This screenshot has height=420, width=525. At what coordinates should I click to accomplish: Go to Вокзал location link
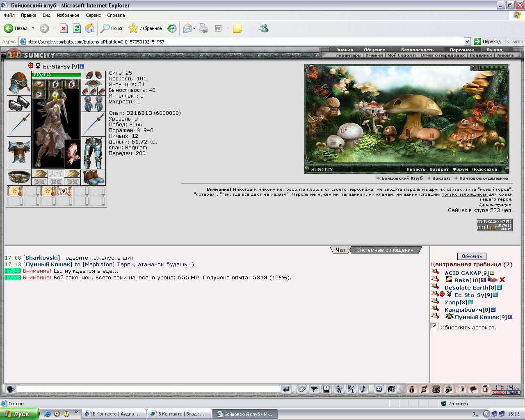441,178
